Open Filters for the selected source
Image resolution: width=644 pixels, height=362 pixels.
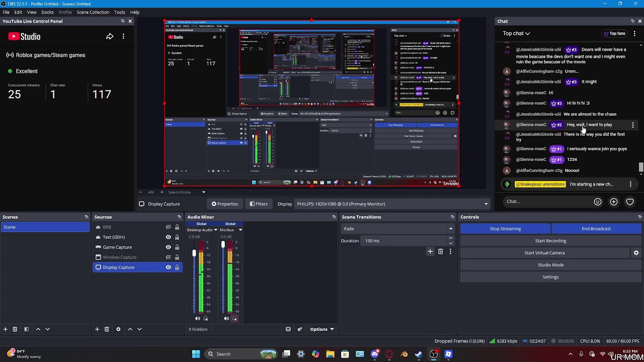(259, 204)
